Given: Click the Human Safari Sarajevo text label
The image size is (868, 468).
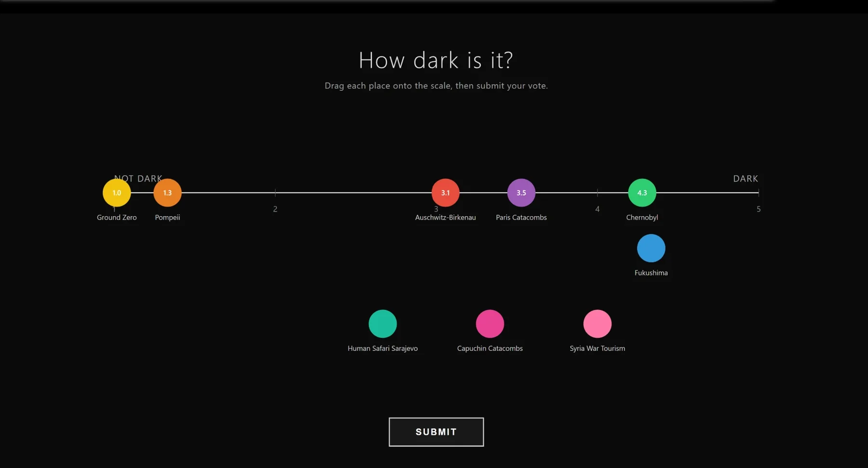Looking at the screenshot, I should tap(383, 348).
